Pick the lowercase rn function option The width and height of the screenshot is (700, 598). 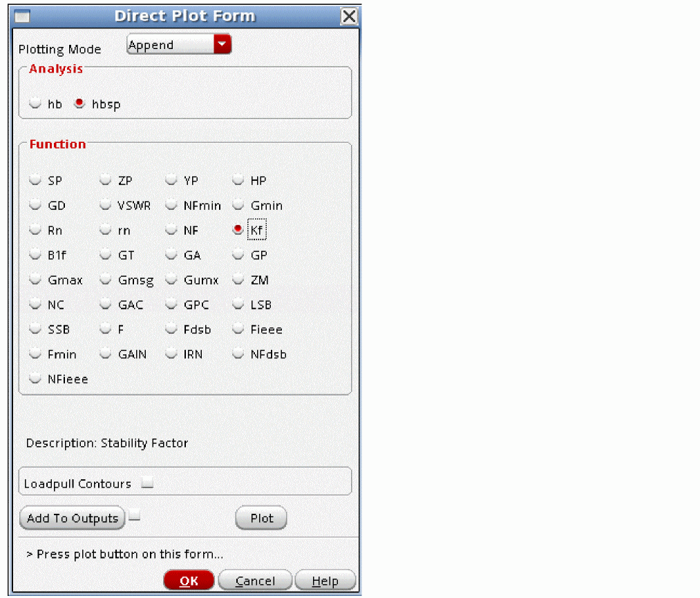coord(105,230)
